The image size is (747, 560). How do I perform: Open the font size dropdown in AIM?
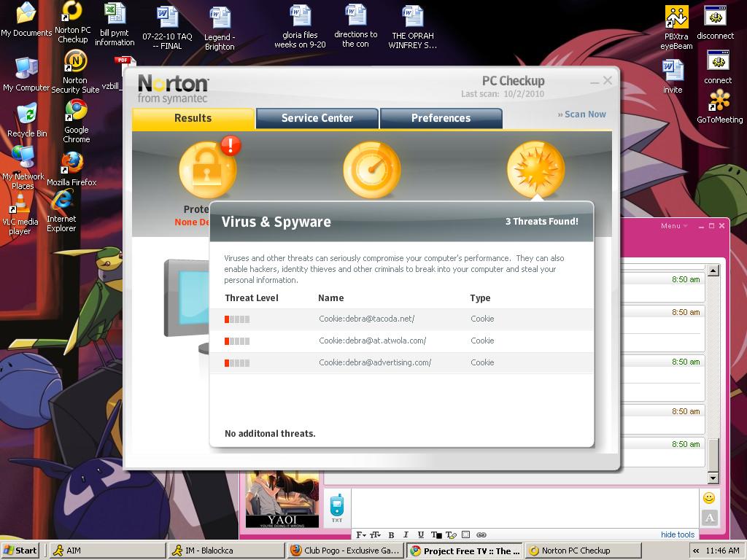(x=376, y=534)
